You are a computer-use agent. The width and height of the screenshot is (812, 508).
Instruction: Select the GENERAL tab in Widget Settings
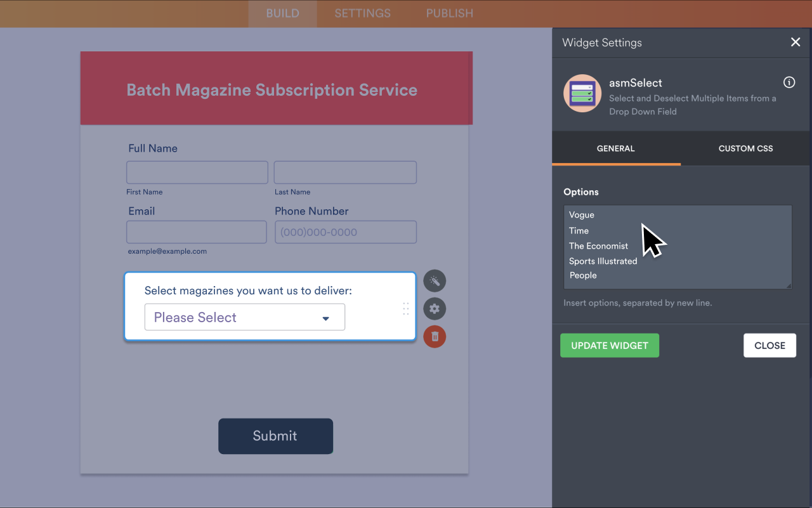pyautogui.click(x=615, y=148)
